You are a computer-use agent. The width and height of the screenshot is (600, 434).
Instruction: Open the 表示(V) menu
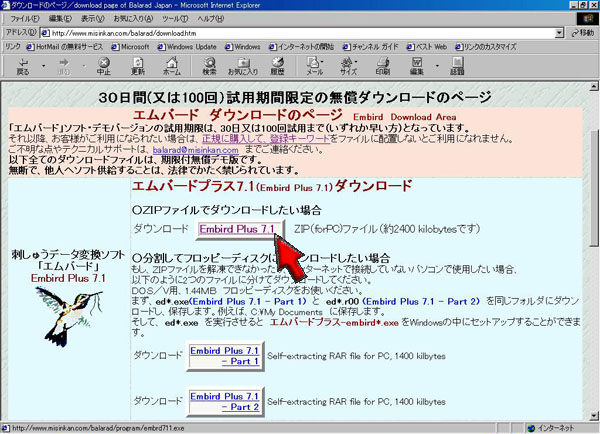93,18
